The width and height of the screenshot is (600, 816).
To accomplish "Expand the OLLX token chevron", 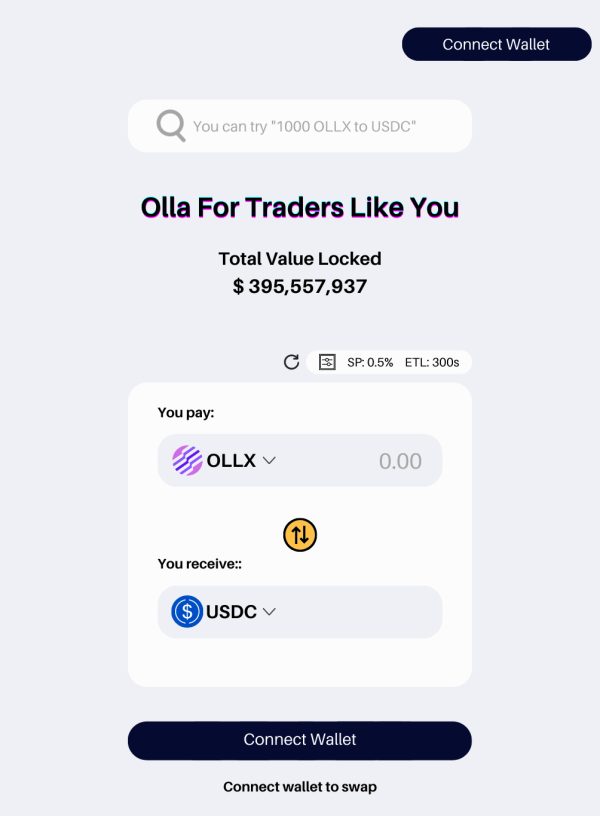I will 269,461.
